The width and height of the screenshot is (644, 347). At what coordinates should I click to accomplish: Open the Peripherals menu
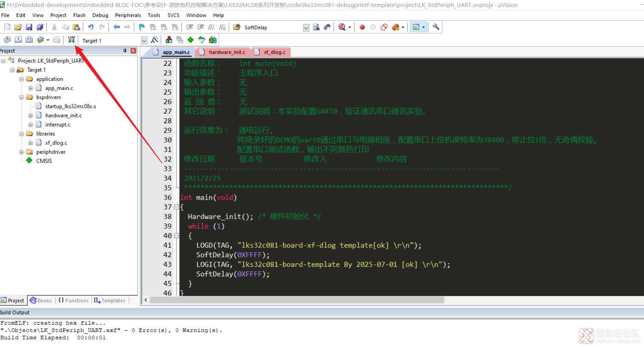[128, 15]
